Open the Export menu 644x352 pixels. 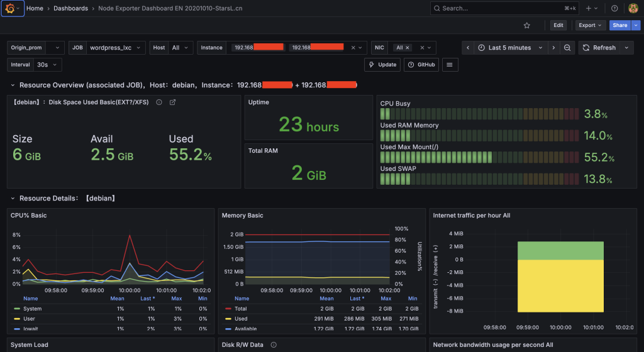pyautogui.click(x=590, y=25)
